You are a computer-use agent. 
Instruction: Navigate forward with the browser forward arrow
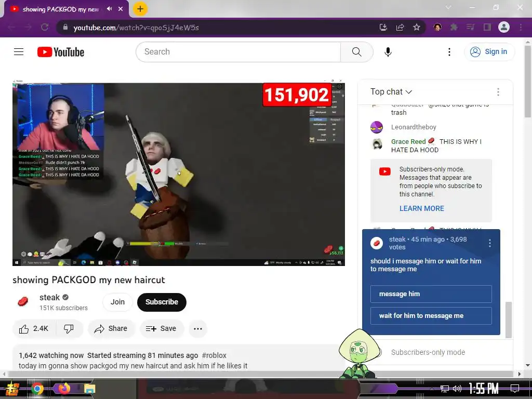pyautogui.click(x=28, y=27)
